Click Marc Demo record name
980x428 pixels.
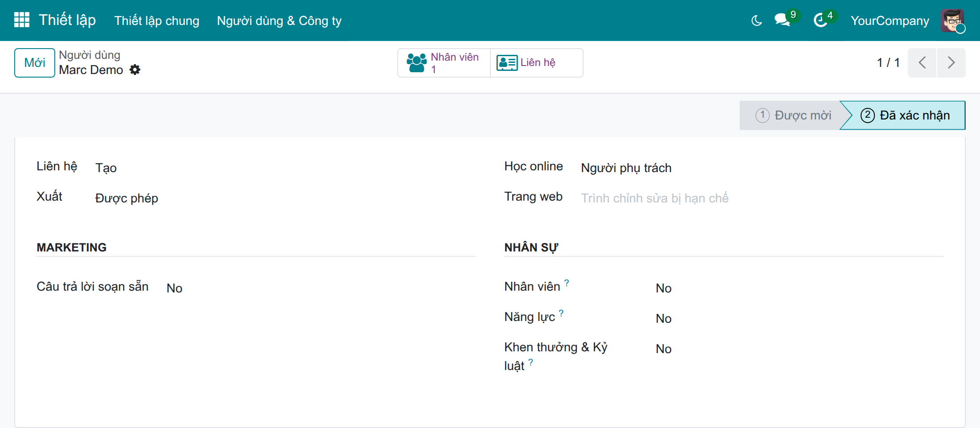(91, 70)
